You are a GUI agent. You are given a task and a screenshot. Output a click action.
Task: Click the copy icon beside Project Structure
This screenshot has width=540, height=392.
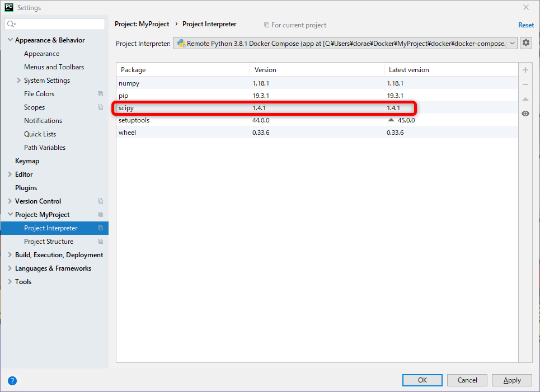(x=101, y=242)
